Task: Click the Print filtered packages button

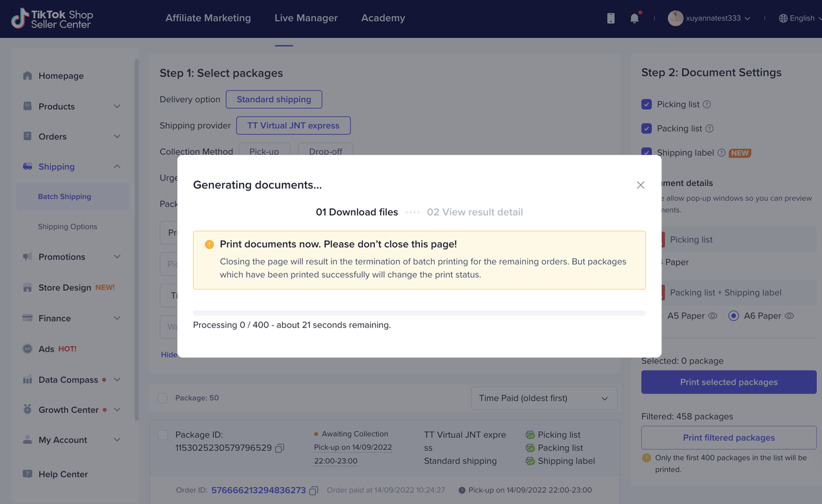Action: click(x=728, y=438)
